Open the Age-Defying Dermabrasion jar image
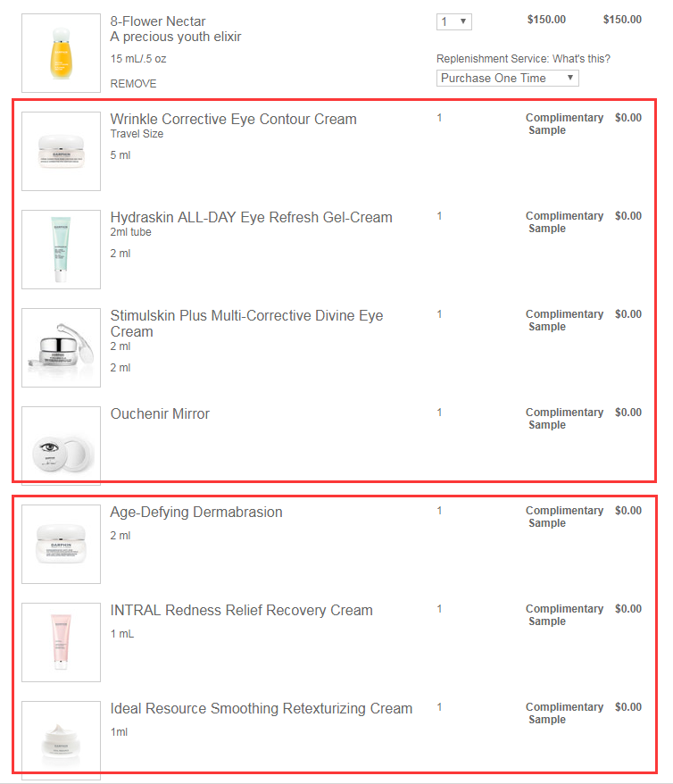The image size is (673, 784). 61,544
